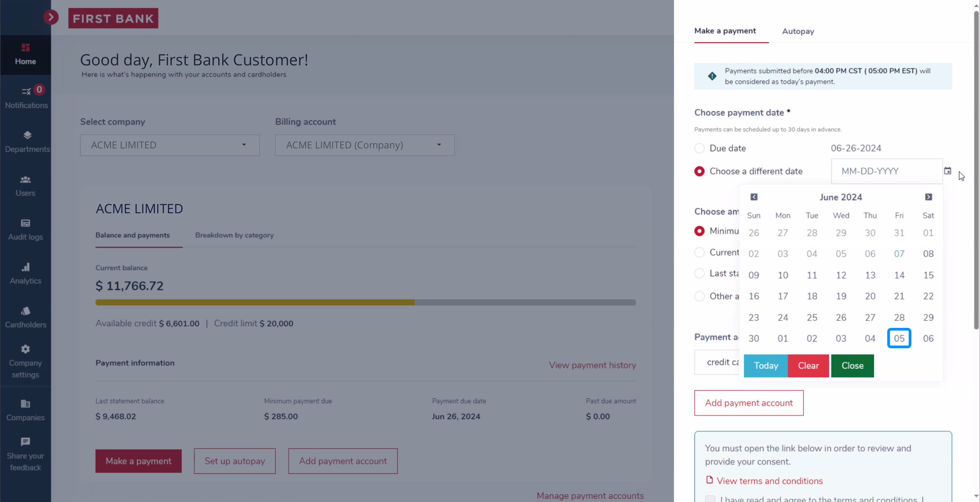Open Manage payment accounts link

click(x=590, y=496)
